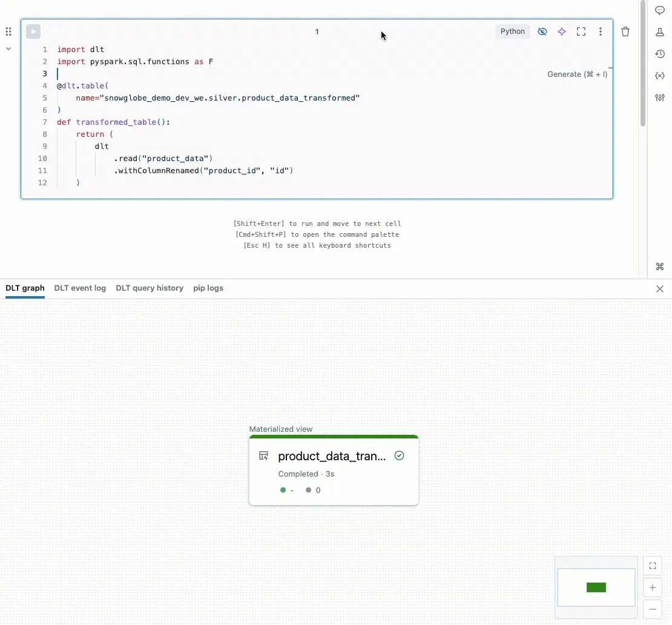Open the AI assistant sparkle icon

[562, 31]
